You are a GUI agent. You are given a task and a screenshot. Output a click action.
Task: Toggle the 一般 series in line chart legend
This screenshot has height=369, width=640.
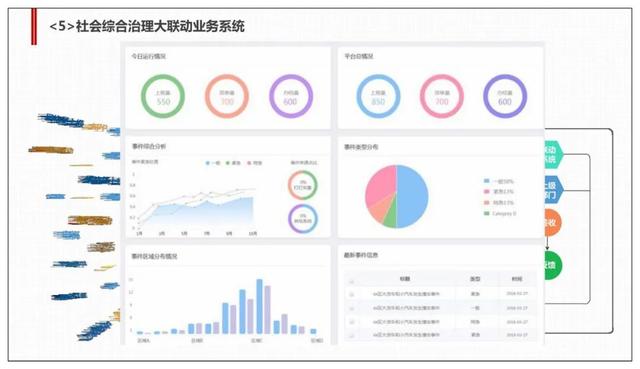[x=213, y=163]
